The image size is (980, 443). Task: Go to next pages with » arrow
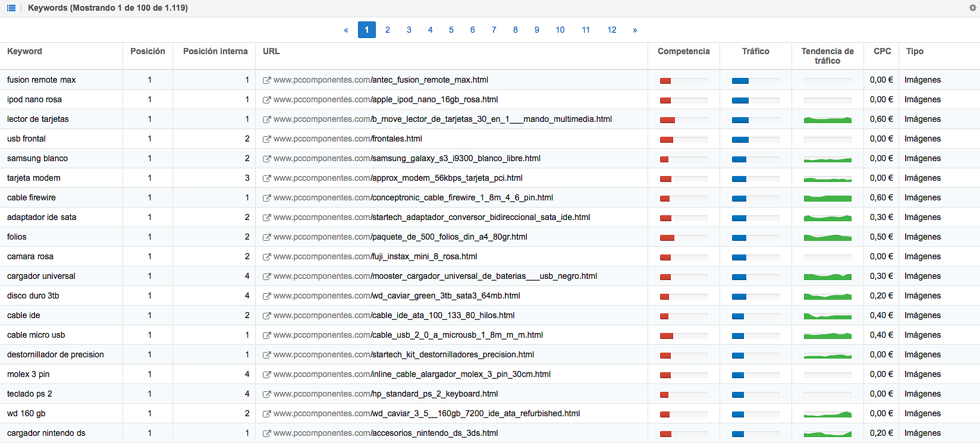pos(635,30)
